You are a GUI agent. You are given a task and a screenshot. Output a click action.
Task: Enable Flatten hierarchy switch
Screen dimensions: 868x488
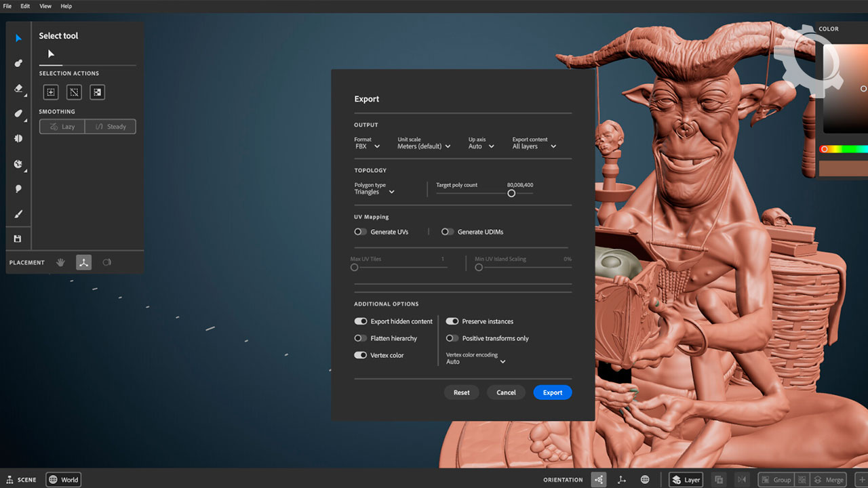point(360,338)
